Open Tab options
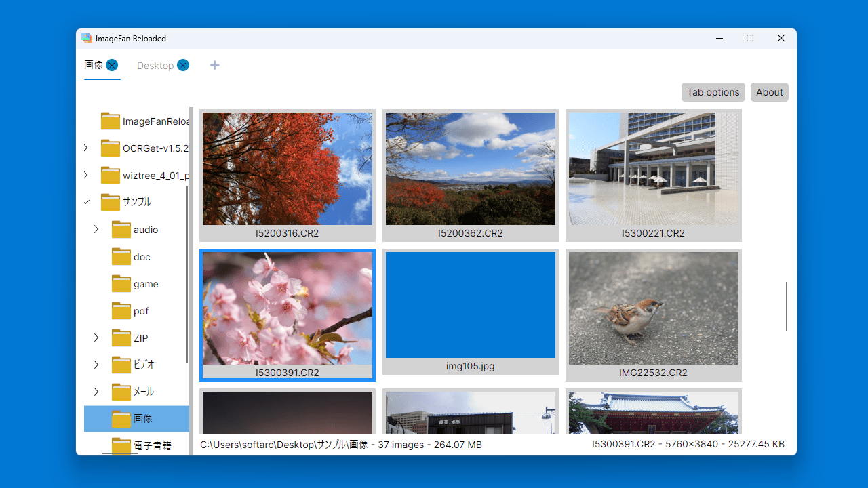868x488 pixels. tap(713, 92)
